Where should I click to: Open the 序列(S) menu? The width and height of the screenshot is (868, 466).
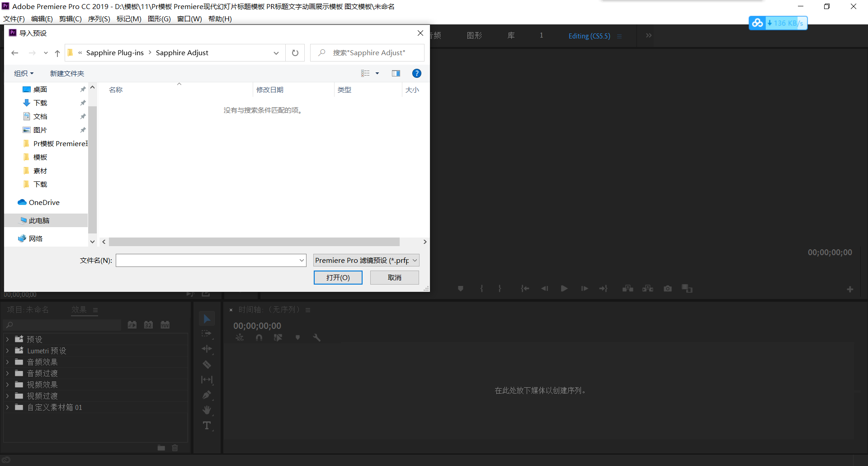[99, 19]
